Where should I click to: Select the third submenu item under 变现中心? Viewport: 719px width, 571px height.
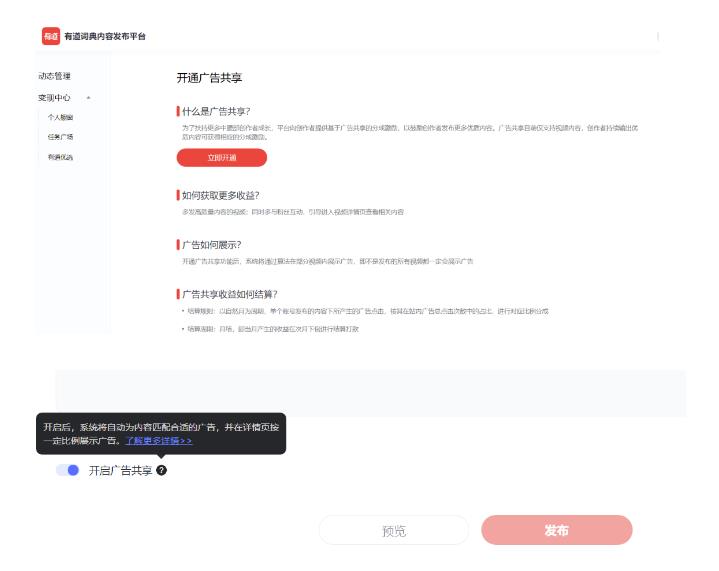[60, 157]
